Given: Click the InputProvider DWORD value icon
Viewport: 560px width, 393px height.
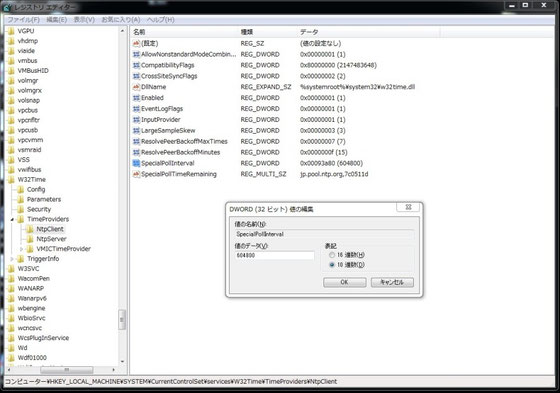Looking at the screenshot, I should [x=136, y=120].
